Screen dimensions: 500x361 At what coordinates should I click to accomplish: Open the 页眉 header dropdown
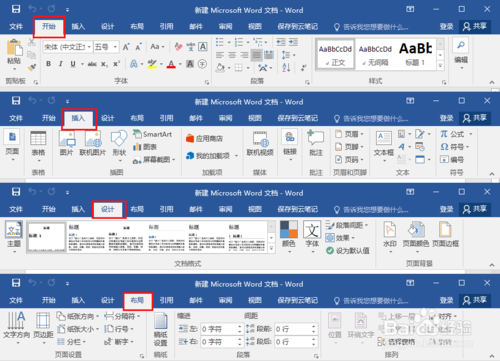[x=349, y=134]
